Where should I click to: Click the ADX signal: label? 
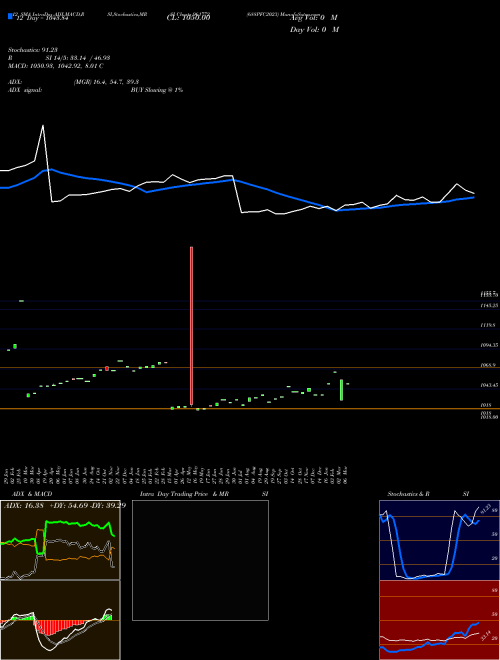(25, 90)
